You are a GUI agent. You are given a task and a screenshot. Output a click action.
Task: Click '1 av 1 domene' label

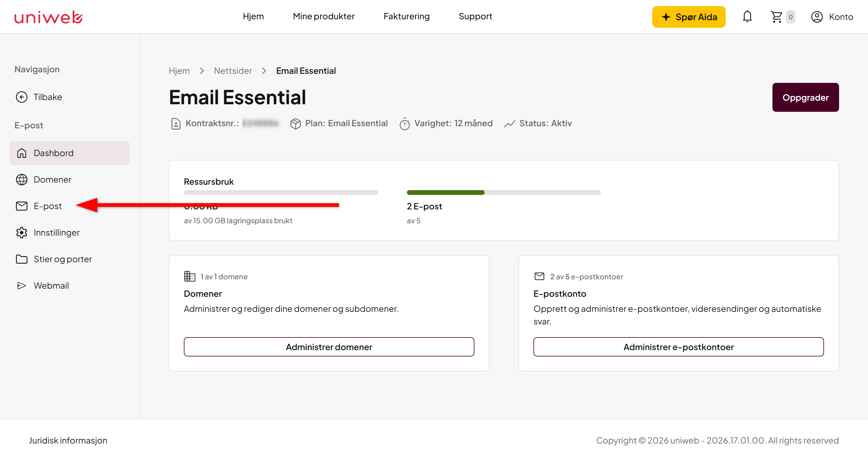224,277
